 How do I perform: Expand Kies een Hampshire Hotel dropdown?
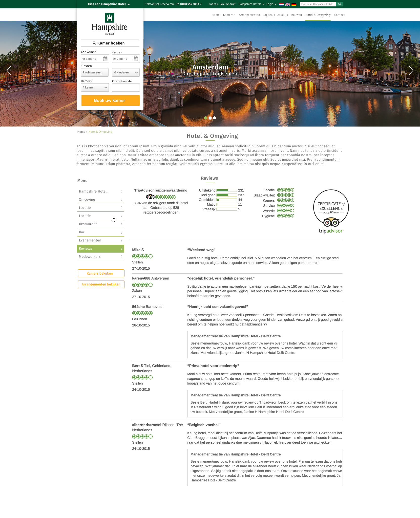[x=109, y=4]
